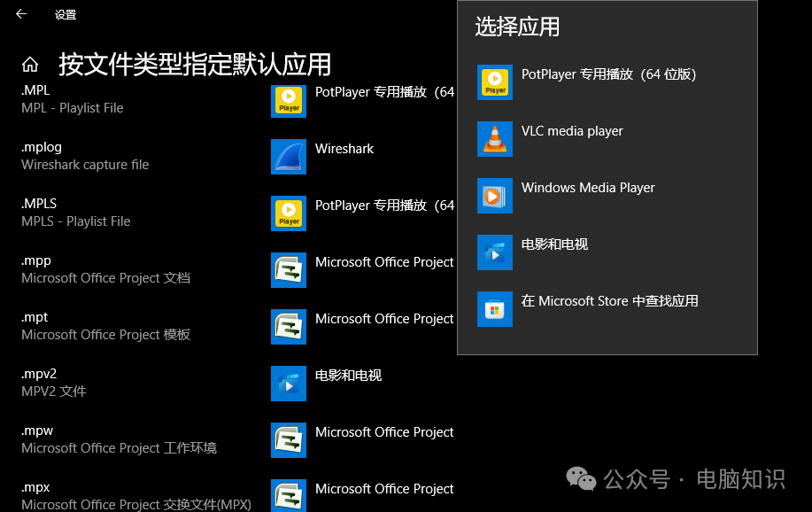Click the PotPlayer icon in the .MPL row
Image resolution: width=812 pixels, height=512 pixels.
[x=289, y=100]
